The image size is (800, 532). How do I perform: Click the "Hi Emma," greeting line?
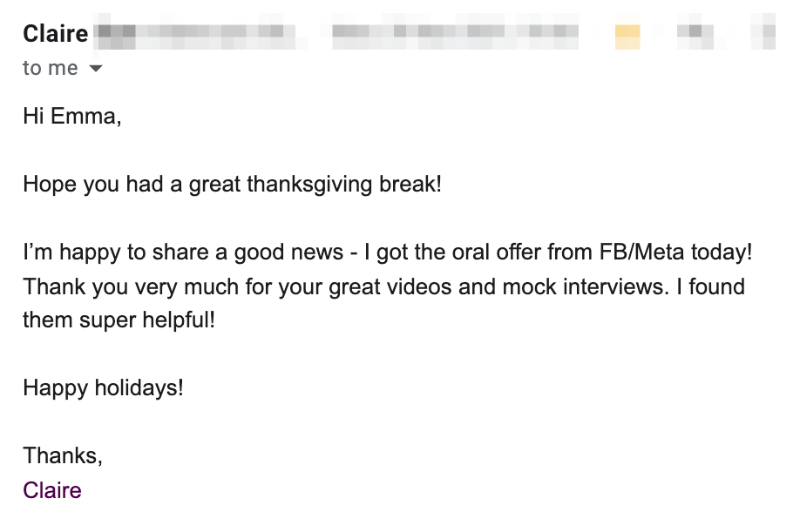coord(72,117)
